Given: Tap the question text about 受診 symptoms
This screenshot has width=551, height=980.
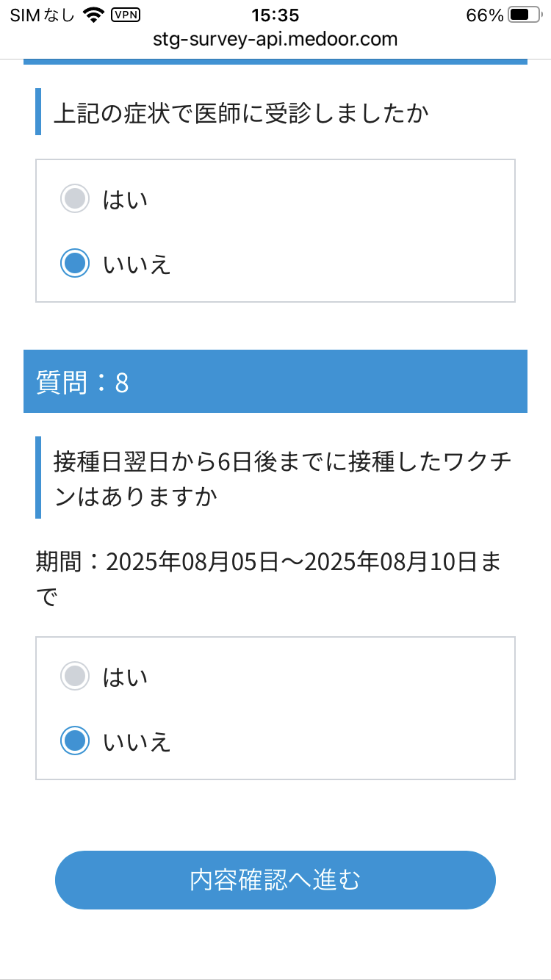Looking at the screenshot, I should [242, 113].
